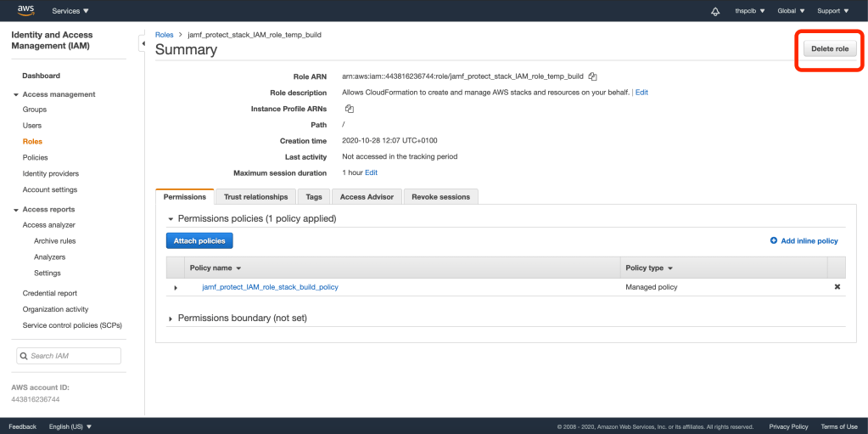
Task: Remove policy with the X icon
Action: pos(837,287)
